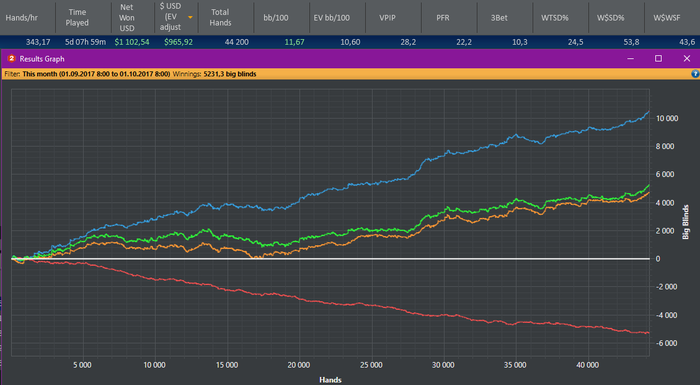Click the 3Bet column header
700x385 pixels.
[505, 17]
